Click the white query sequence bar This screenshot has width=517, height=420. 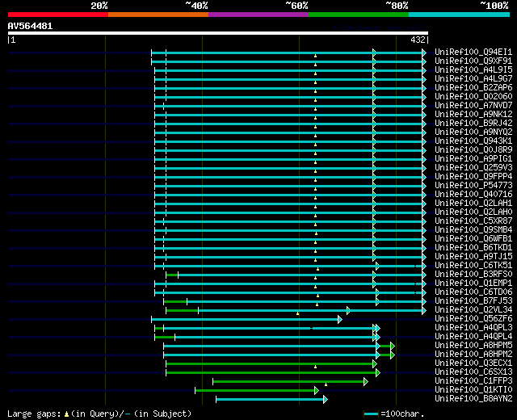[x=218, y=33]
